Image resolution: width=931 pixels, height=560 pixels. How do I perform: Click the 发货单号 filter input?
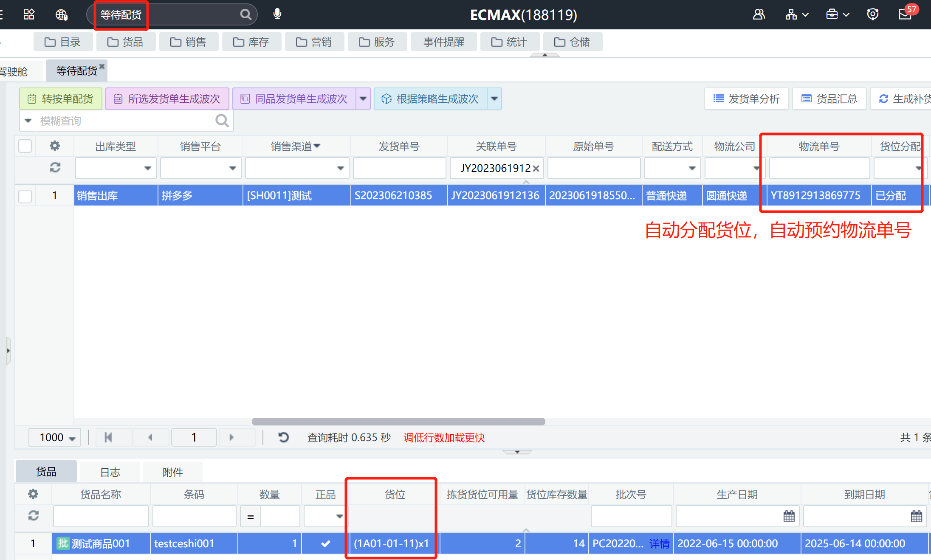[x=399, y=168]
